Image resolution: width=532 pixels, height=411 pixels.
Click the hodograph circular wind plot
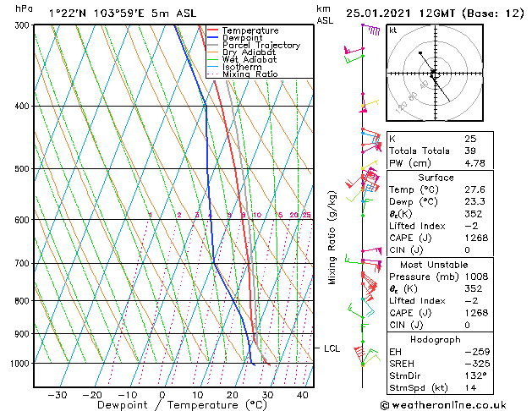click(433, 74)
